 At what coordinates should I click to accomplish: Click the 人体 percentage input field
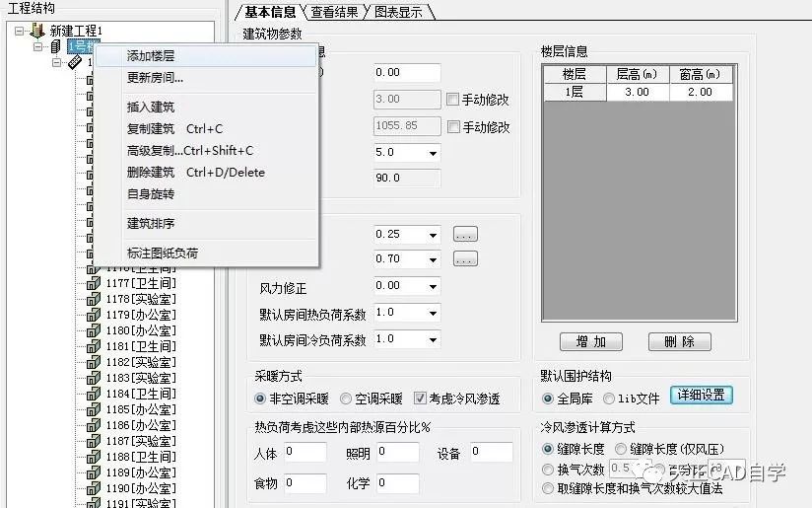coord(304,452)
